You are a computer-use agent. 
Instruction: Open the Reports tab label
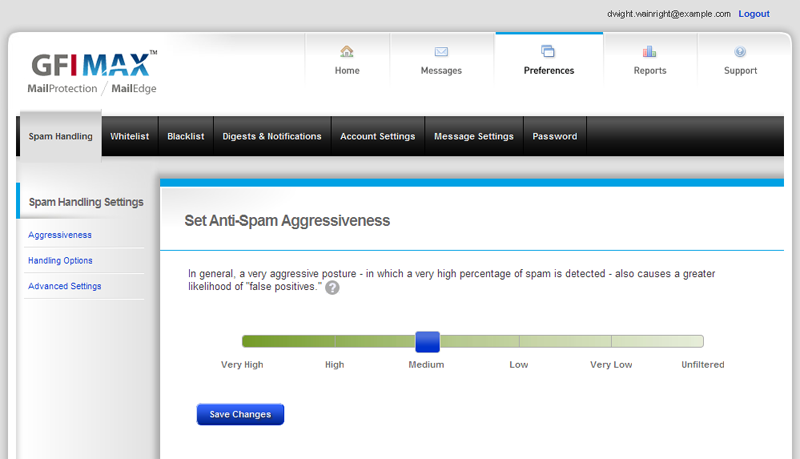coord(650,70)
